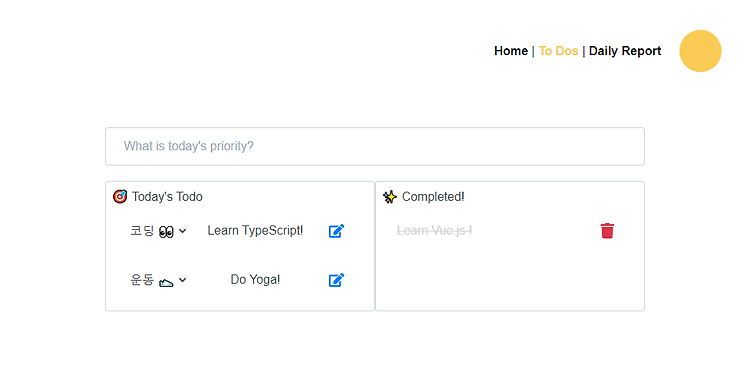Expand the 운동 category dropdown

click(x=158, y=280)
